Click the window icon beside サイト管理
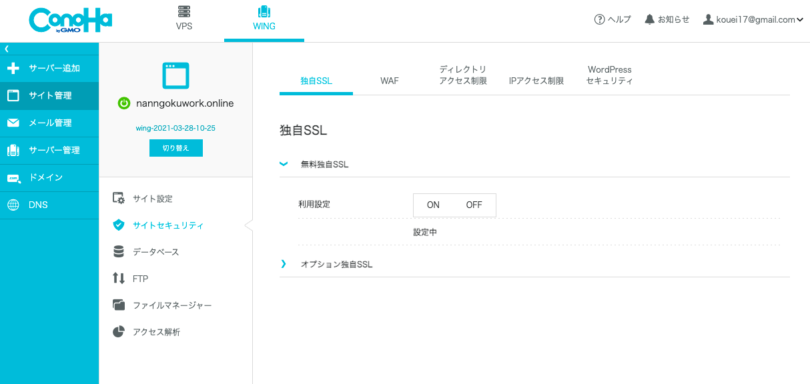This screenshot has width=810, height=384. coord(13,96)
